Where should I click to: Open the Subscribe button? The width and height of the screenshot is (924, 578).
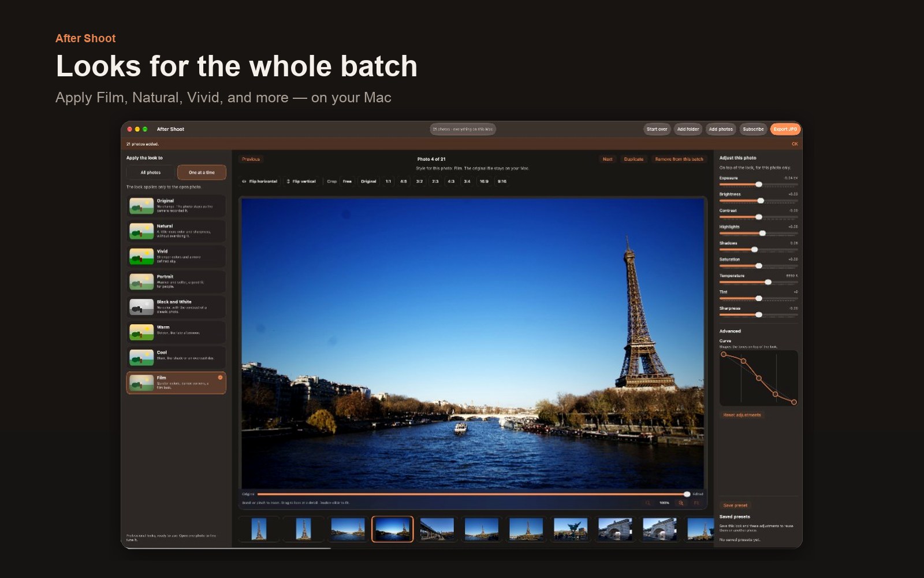point(753,129)
